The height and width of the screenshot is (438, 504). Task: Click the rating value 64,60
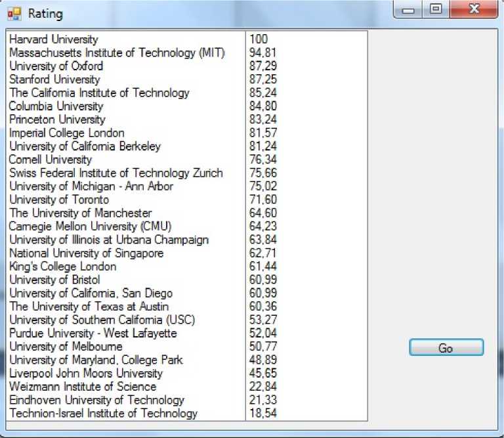[x=263, y=213]
